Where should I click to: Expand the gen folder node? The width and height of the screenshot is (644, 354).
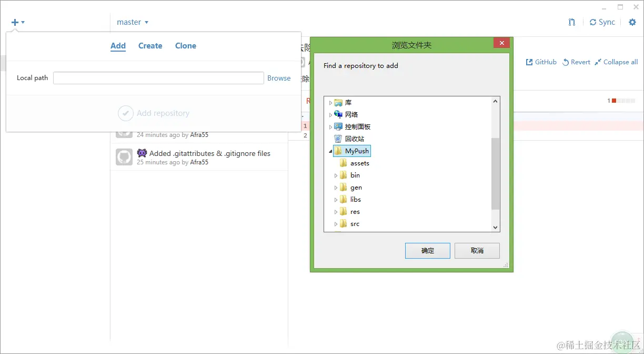point(336,188)
